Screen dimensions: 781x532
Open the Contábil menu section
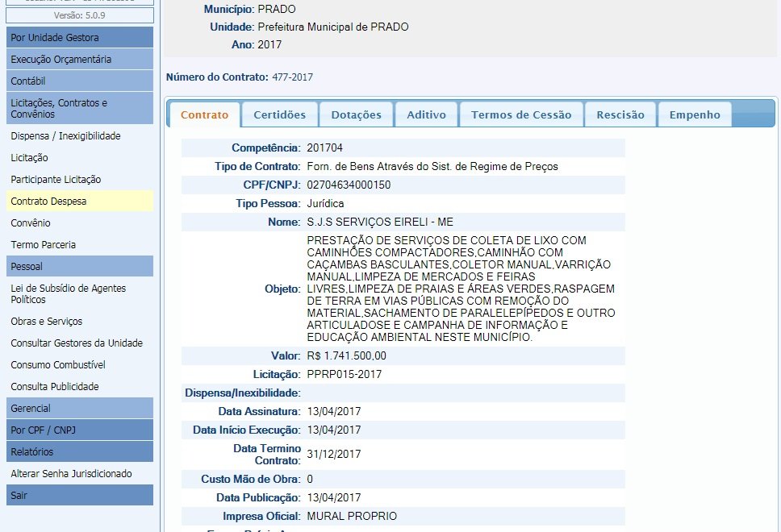[x=79, y=81]
